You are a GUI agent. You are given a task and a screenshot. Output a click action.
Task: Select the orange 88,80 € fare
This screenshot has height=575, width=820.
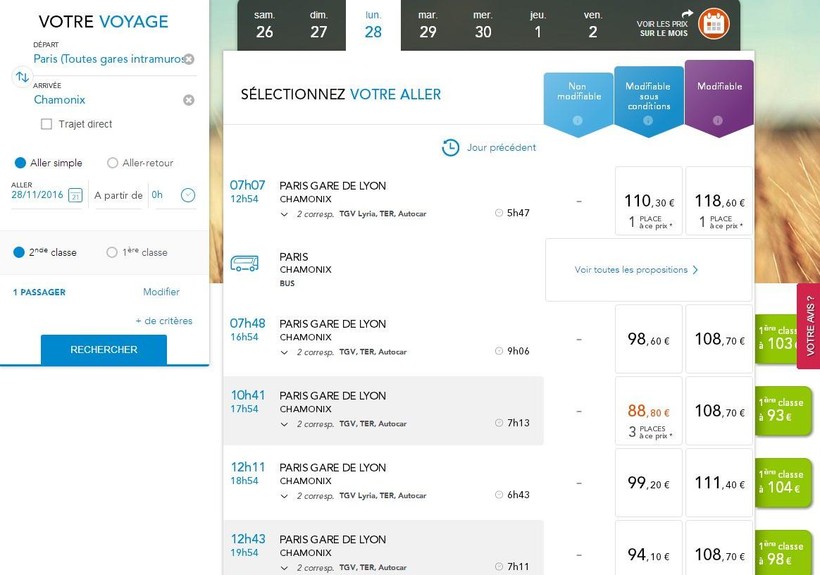[x=649, y=411]
